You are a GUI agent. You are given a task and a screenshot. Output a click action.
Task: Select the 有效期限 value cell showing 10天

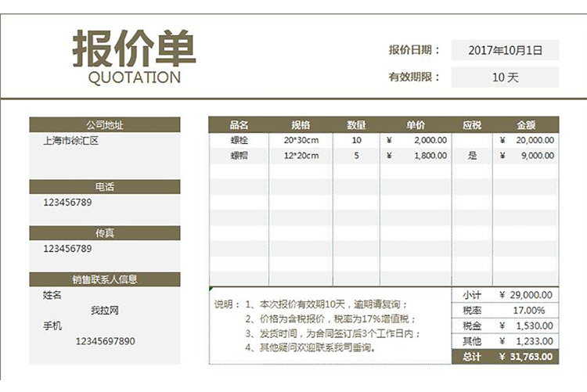tap(505, 77)
